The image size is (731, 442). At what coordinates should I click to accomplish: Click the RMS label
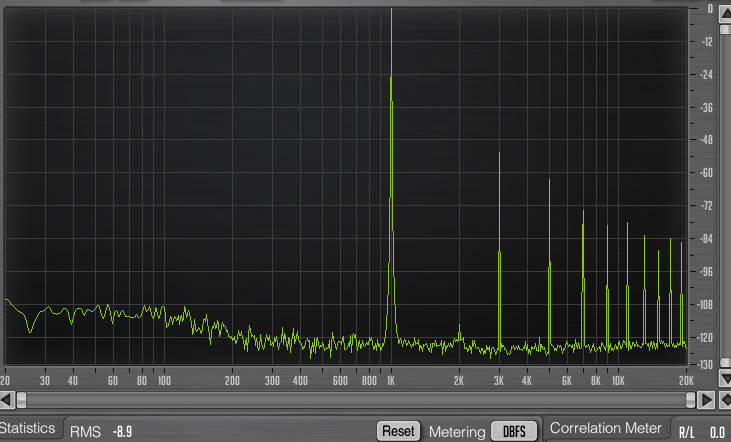(x=85, y=432)
